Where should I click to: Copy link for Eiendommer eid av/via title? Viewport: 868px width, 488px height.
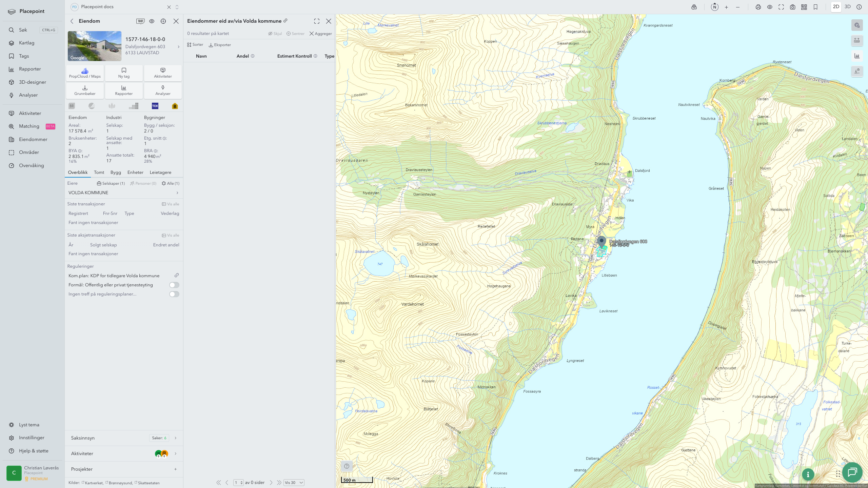point(285,21)
